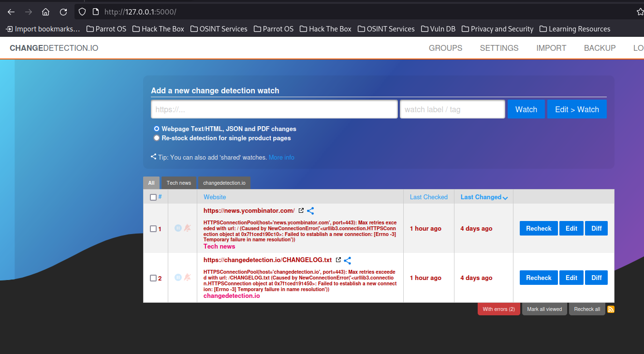Follow the More info link
Image resolution: width=644 pixels, height=354 pixels.
point(281,157)
